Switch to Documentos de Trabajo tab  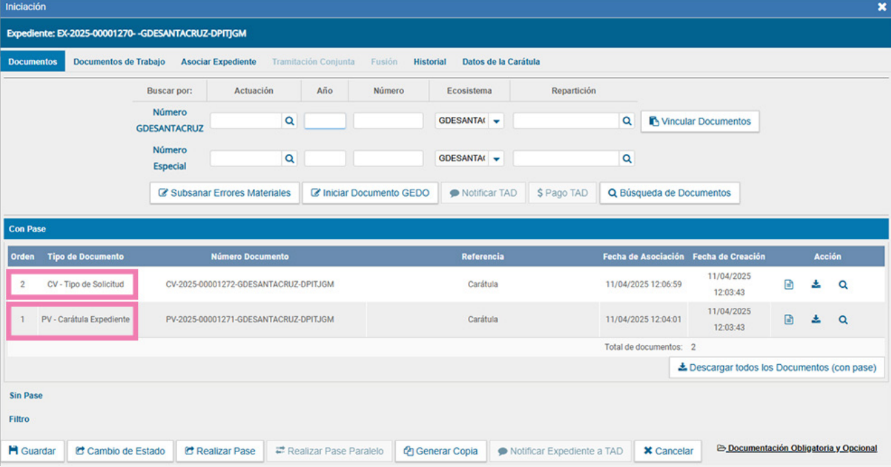(119, 62)
